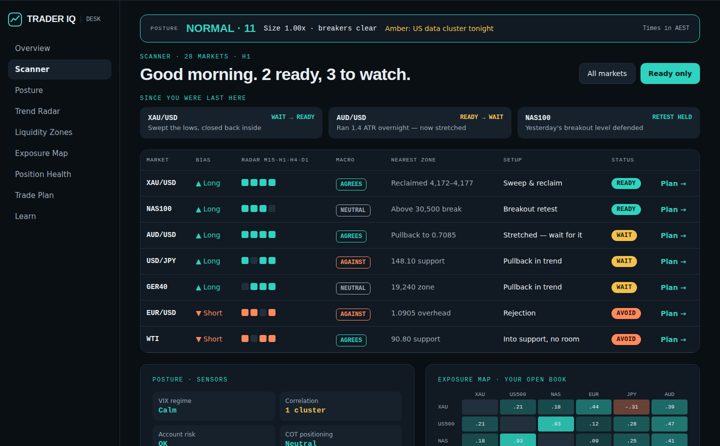Click the AGREES macro tag for WTI
720x446 pixels.
click(351, 340)
